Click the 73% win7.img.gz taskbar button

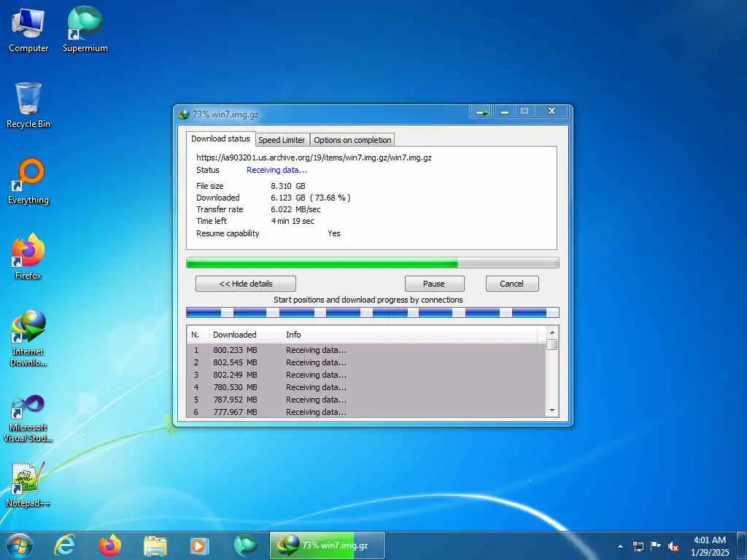click(x=328, y=545)
